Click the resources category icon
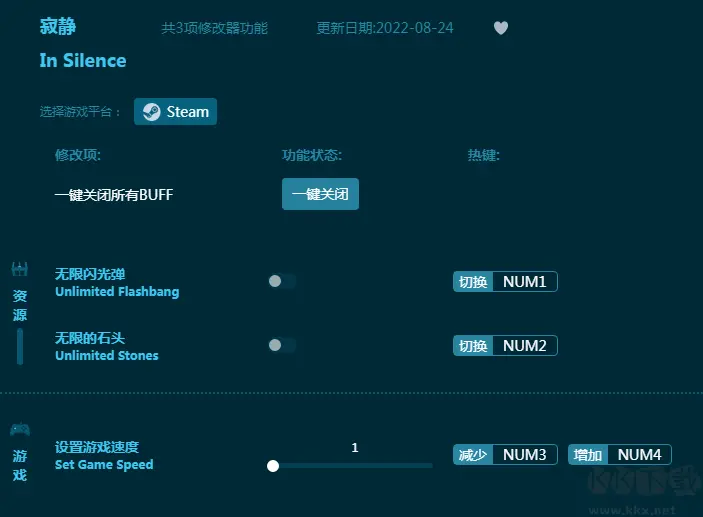Viewport: 703px width, 517px height. 19,269
